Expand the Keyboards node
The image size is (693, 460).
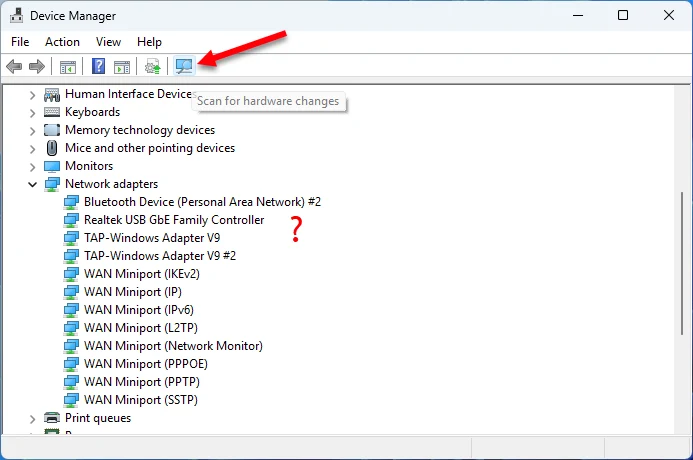pos(32,113)
